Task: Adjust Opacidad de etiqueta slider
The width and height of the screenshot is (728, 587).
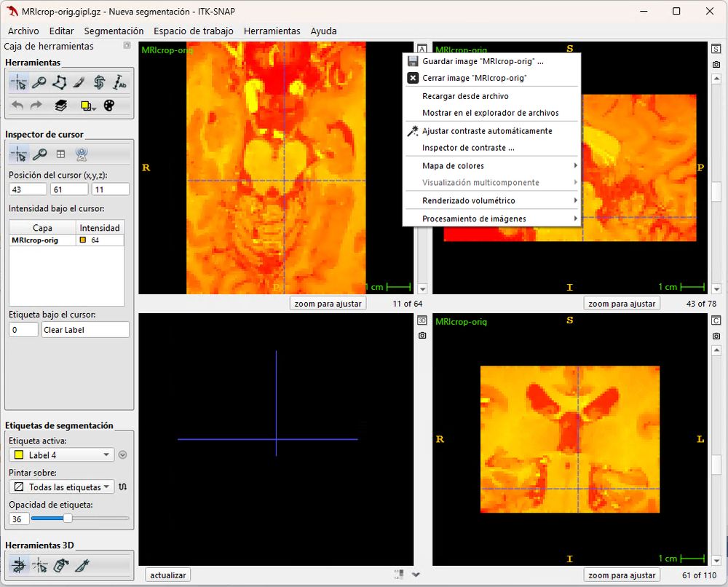Action: pyautogui.click(x=68, y=519)
